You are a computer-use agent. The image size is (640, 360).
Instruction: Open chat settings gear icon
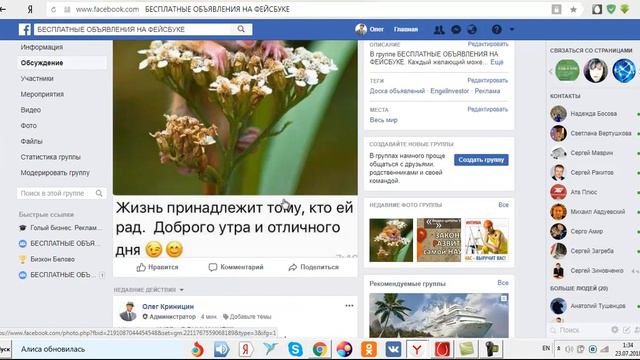point(615,330)
